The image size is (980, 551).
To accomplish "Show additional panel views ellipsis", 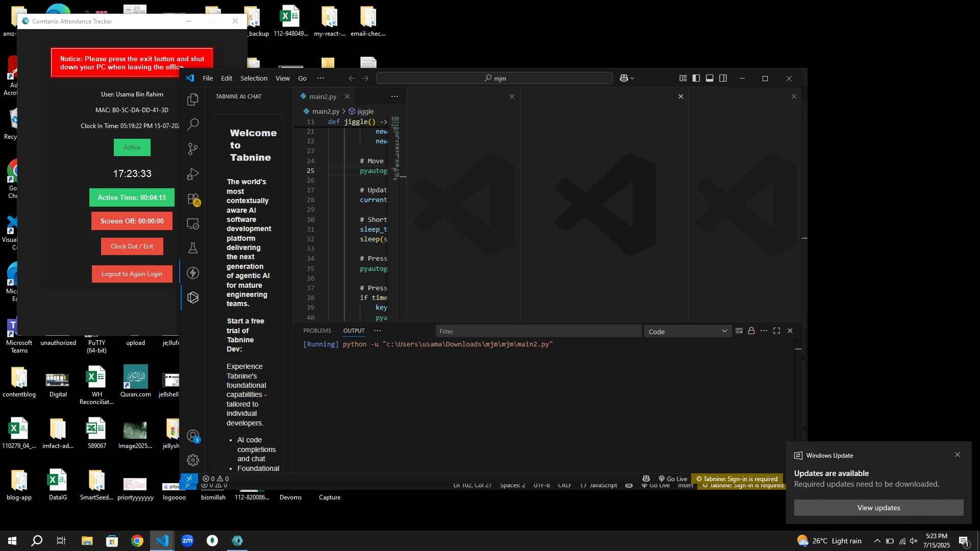I will 378,331.
